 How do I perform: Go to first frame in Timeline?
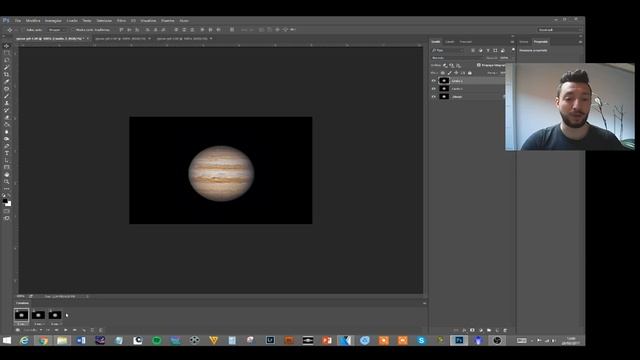pos(48,330)
